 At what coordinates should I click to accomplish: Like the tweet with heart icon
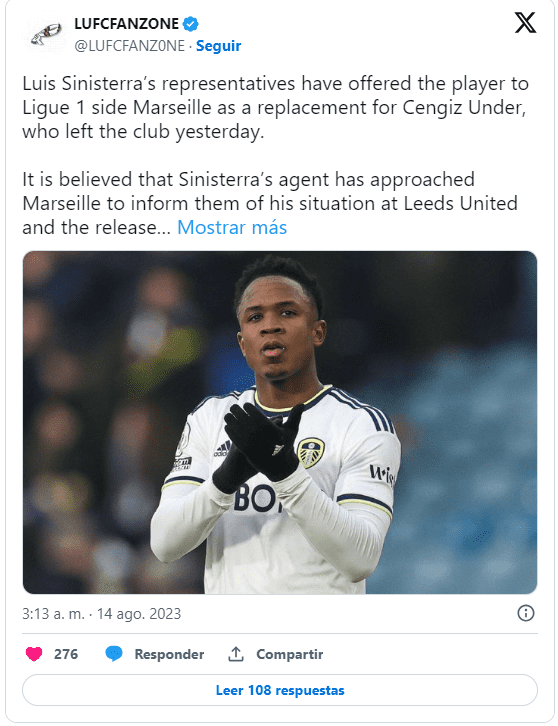[x=34, y=654]
